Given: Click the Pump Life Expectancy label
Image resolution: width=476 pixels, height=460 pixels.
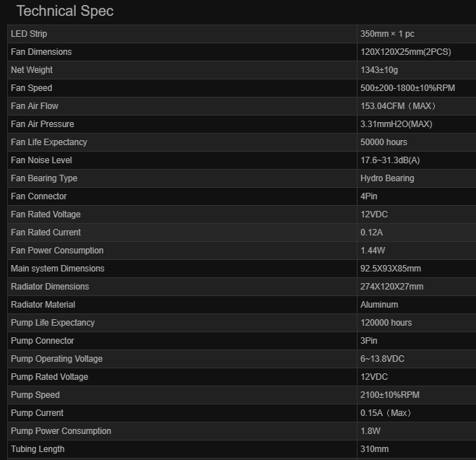Looking at the screenshot, I should (x=53, y=323).
